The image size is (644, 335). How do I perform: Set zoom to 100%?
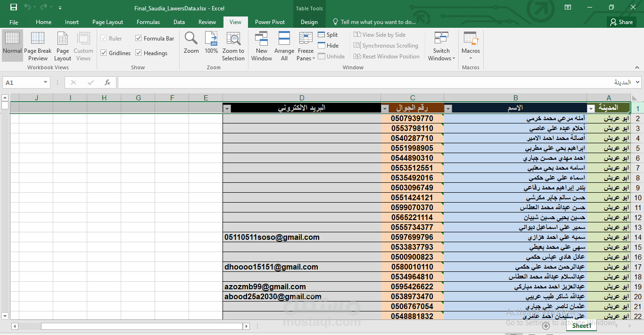coord(211,43)
